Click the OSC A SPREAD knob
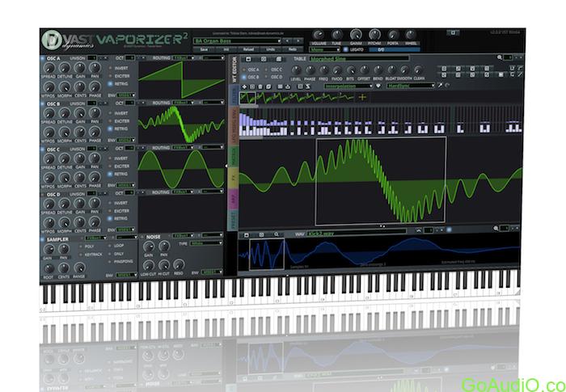 pos(49,68)
